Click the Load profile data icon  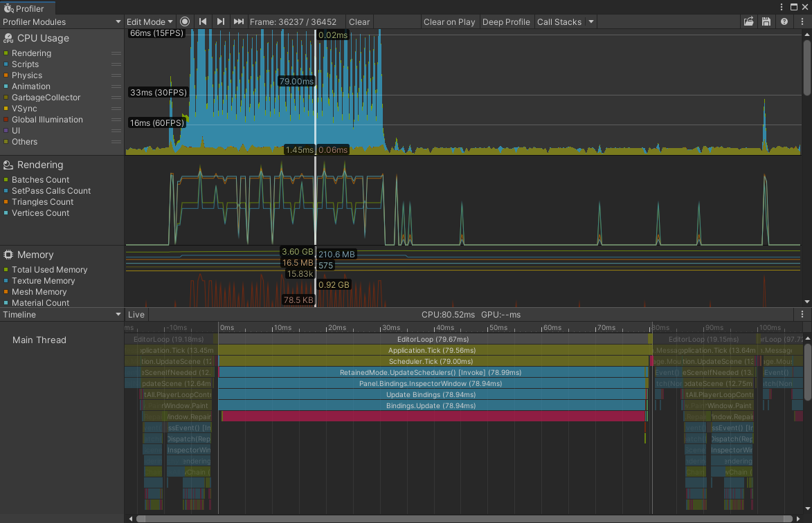(x=749, y=21)
